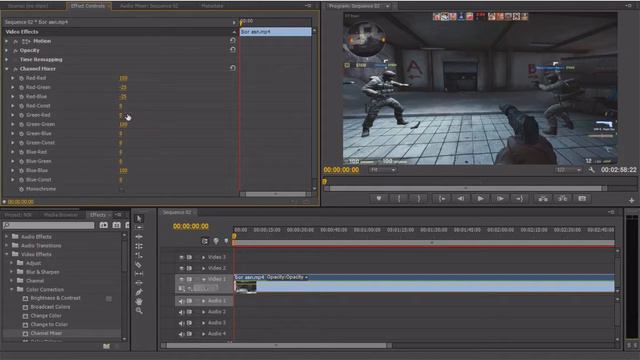The width and height of the screenshot is (640, 360).
Task: Collapse the Channel Mixer effect
Action: (x=6, y=69)
